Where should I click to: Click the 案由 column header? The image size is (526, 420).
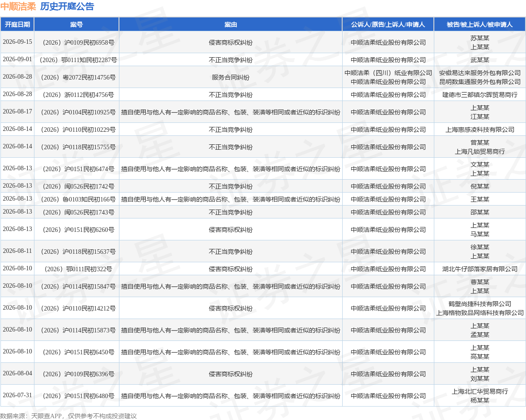point(230,25)
